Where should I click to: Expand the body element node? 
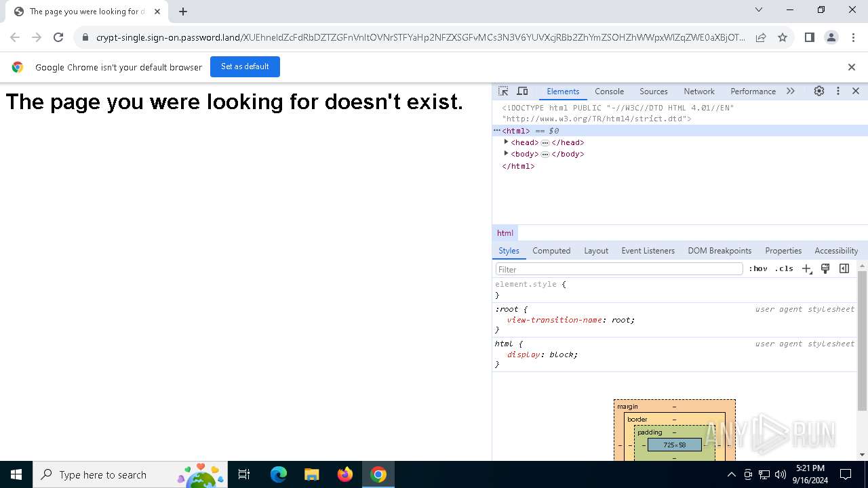tap(506, 154)
